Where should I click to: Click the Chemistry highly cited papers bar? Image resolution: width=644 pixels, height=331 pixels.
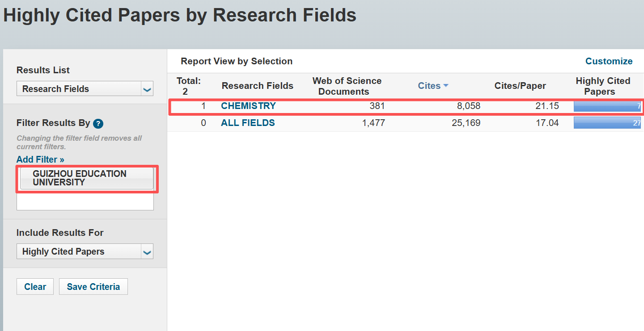click(x=607, y=106)
